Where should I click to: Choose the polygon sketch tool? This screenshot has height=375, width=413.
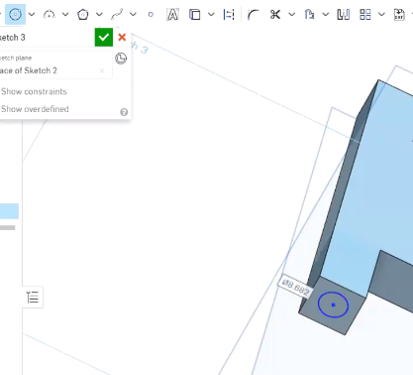pos(83,14)
